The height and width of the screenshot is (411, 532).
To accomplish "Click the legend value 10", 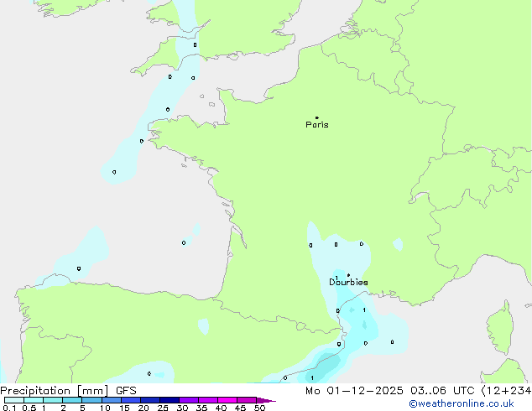I will [105, 408].
